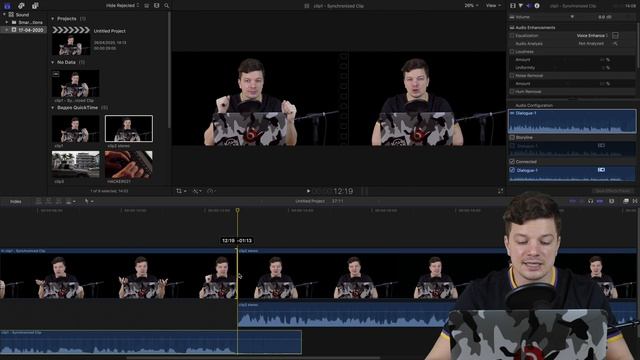This screenshot has height=360, width=640.
Task: Open timeline clip appearance options
Action: click(x=611, y=201)
